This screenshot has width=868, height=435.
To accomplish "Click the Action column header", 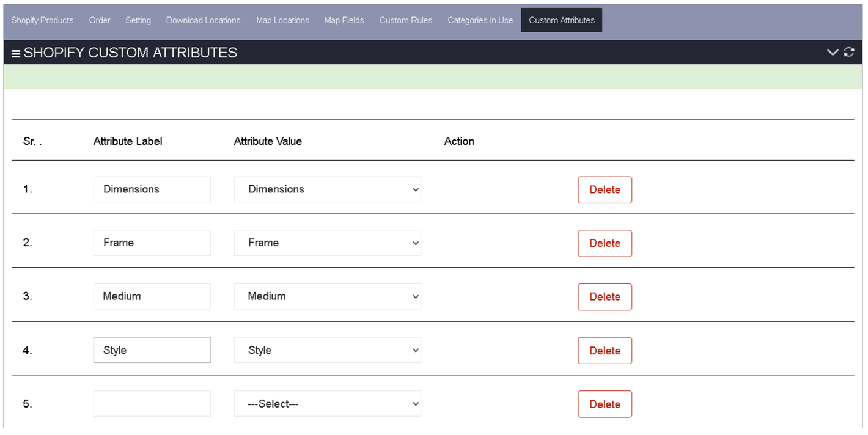I will click(459, 141).
